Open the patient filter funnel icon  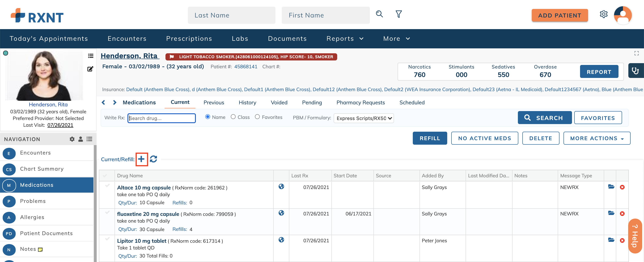tap(399, 14)
